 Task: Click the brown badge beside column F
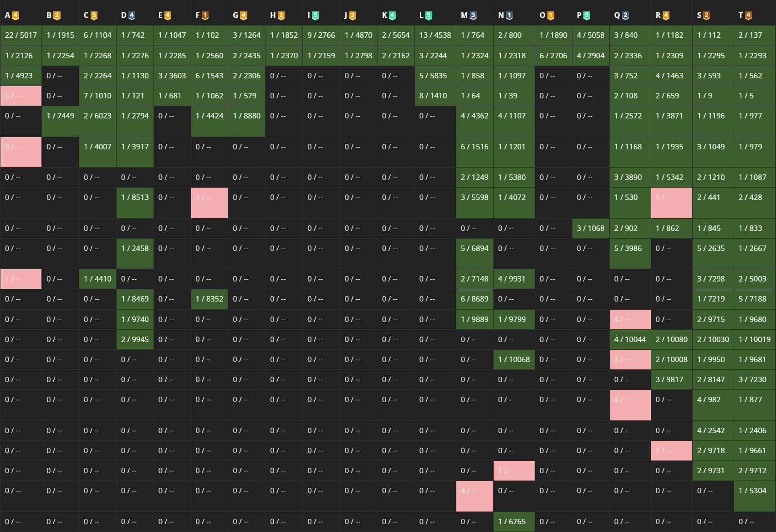pos(205,15)
